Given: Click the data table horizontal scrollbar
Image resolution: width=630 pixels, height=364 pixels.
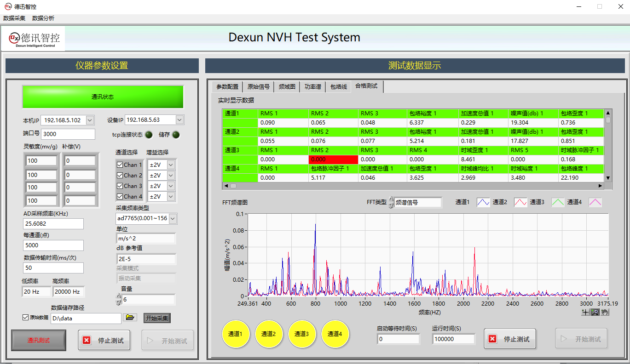Looking at the screenshot, I should coord(414,186).
